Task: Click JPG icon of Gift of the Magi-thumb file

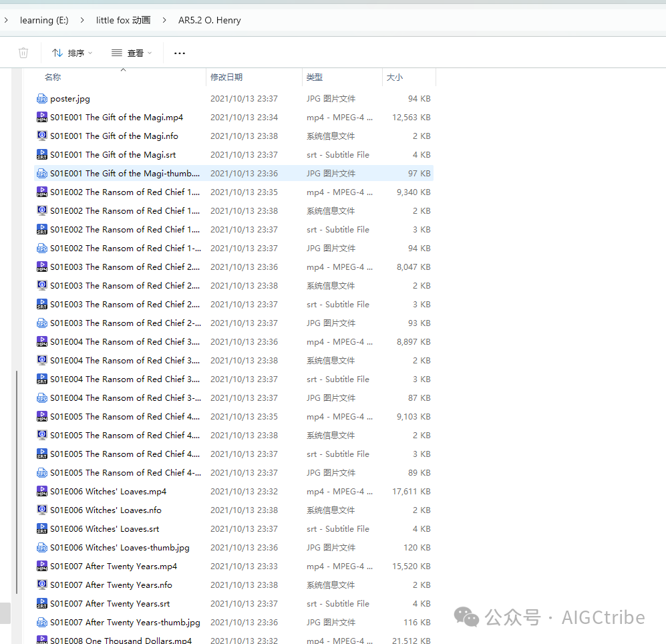Action: point(42,173)
